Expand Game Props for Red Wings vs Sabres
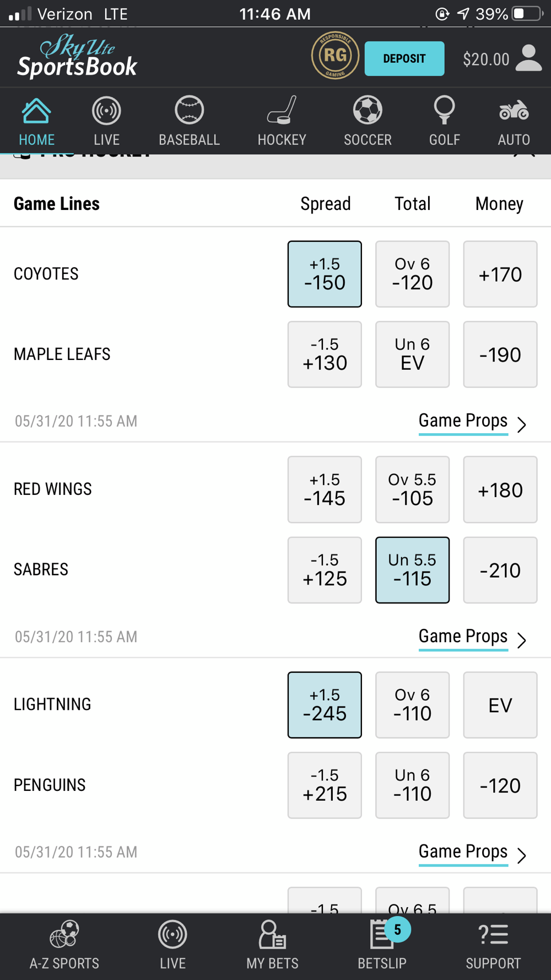This screenshot has height=980, width=551. pos(472,637)
